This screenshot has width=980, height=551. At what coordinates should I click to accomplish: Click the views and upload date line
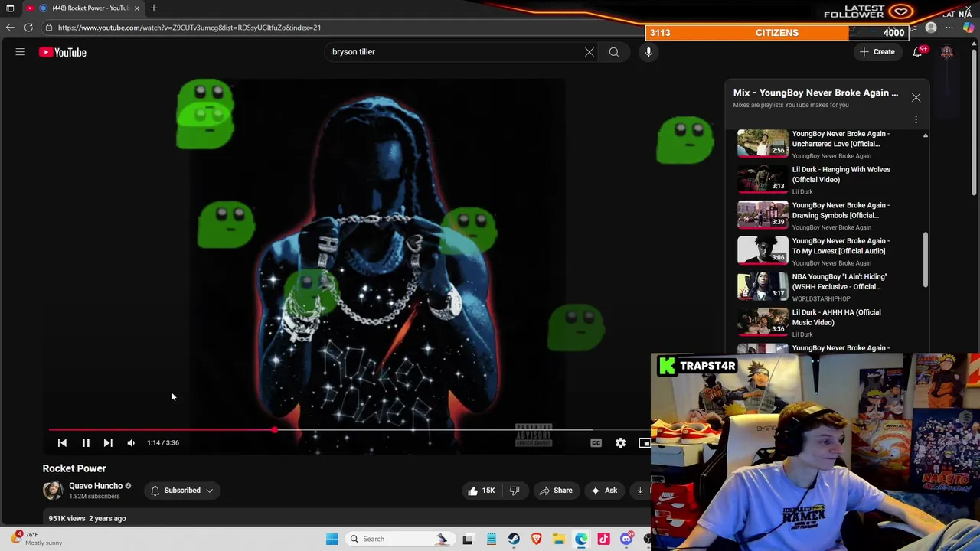[87, 518]
